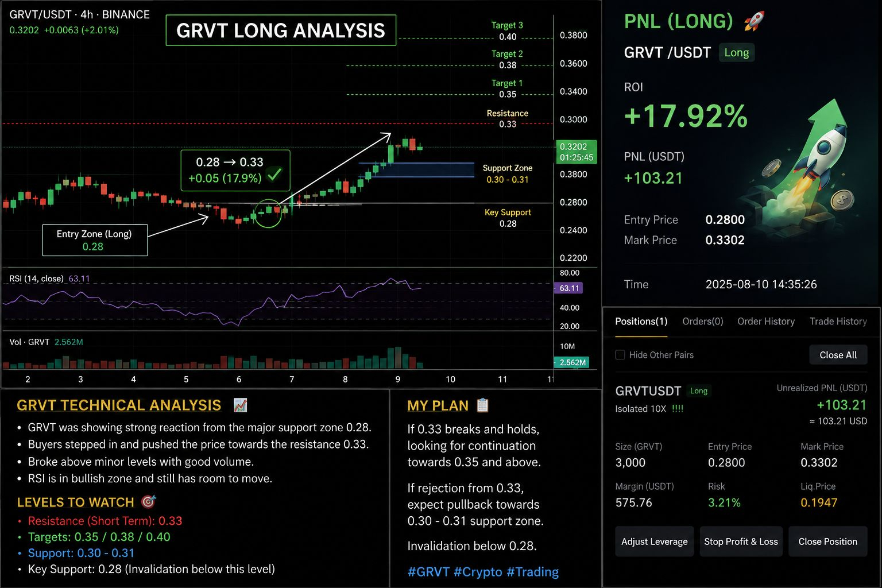Enable the Hide Other Pairs checkbox
This screenshot has width=882, height=588.
tap(620, 355)
